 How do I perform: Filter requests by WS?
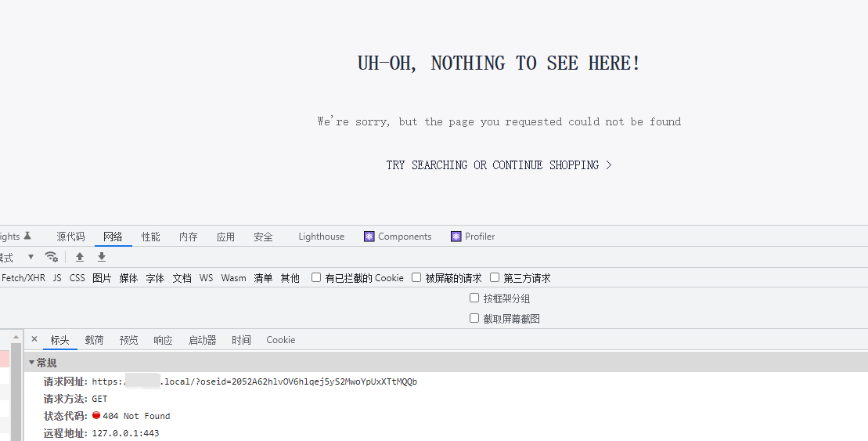click(x=206, y=277)
